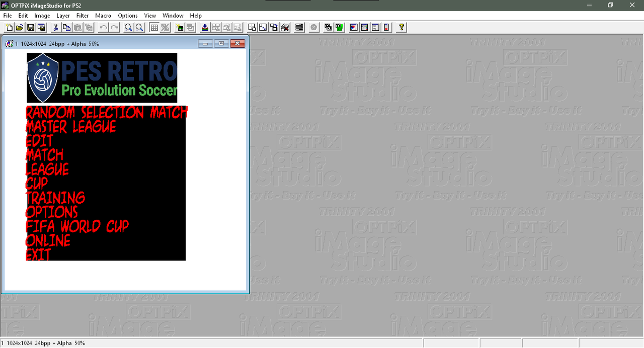
Task: Click the grayed stop circle icon
Action: coord(314,28)
